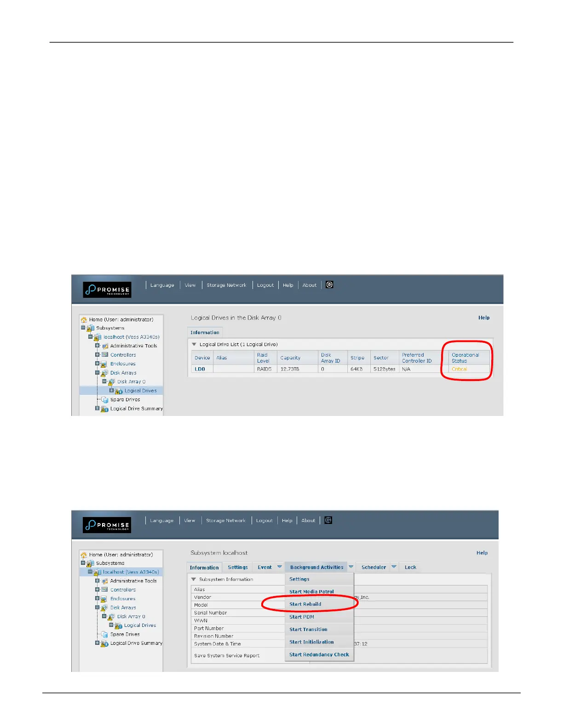This screenshot has height=728, width=563.
Task: Click the Controllers icon on the Subsystem localhost page
Action: [104, 590]
